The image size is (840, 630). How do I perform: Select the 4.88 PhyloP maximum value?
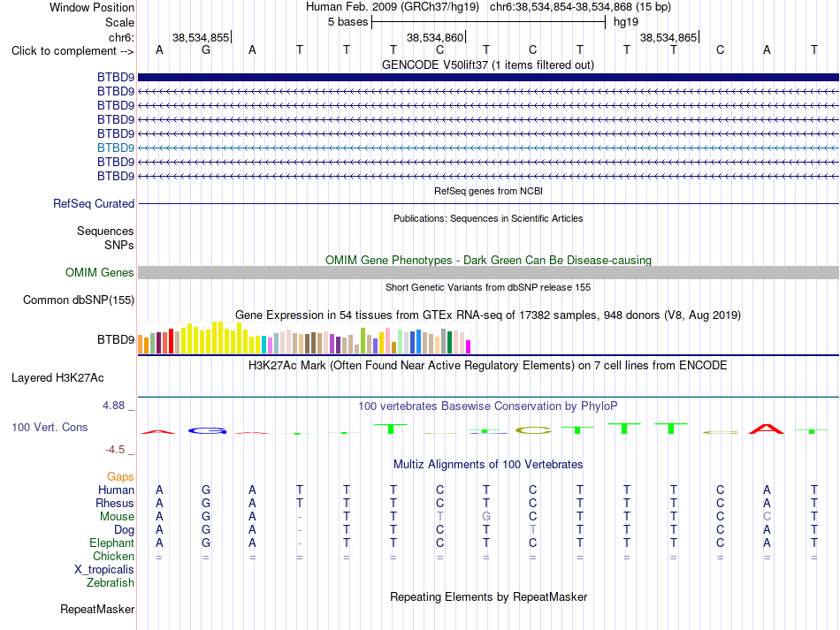tap(113, 406)
